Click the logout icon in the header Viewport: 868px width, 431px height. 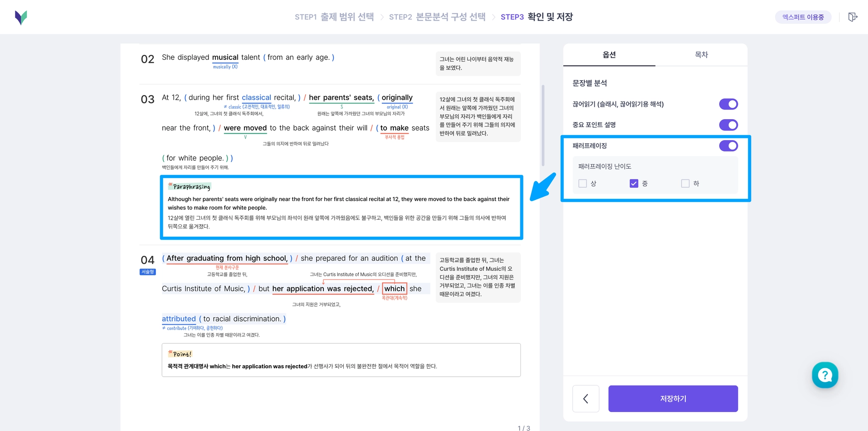click(853, 17)
